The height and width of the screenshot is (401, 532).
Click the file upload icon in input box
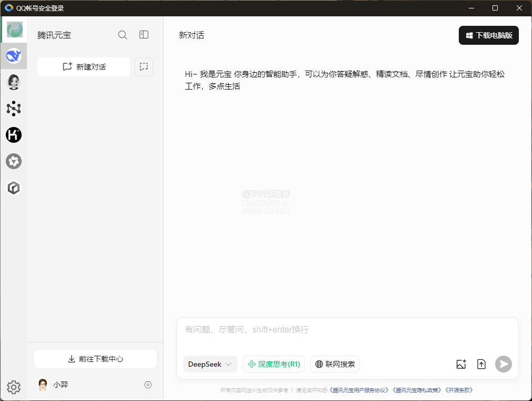[481, 364]
